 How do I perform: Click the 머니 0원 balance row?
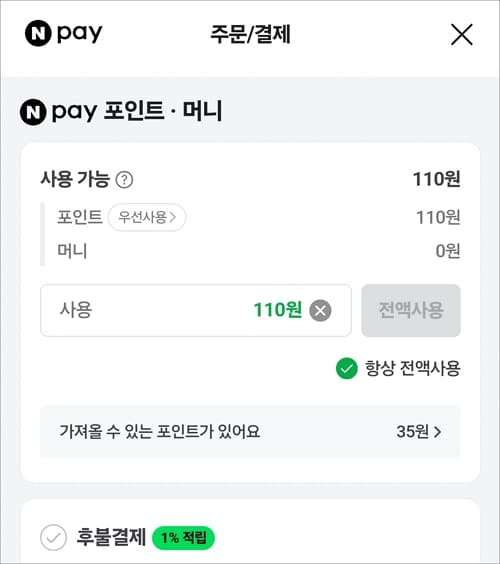[x=259, y=251]
